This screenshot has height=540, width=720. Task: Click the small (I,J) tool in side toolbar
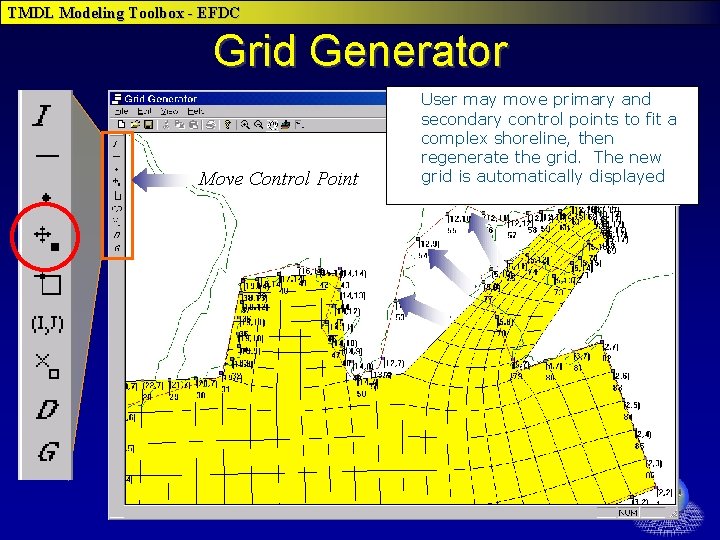point(117,209)
